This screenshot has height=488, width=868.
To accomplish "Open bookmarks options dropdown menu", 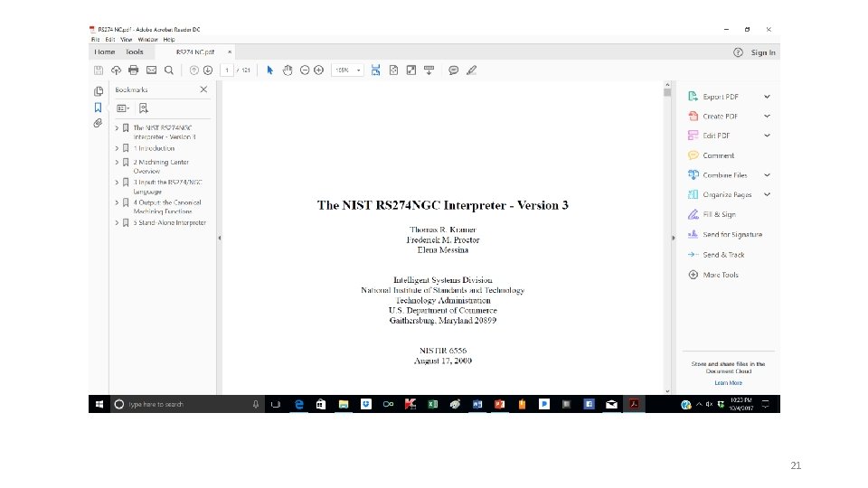I will 123,108.
